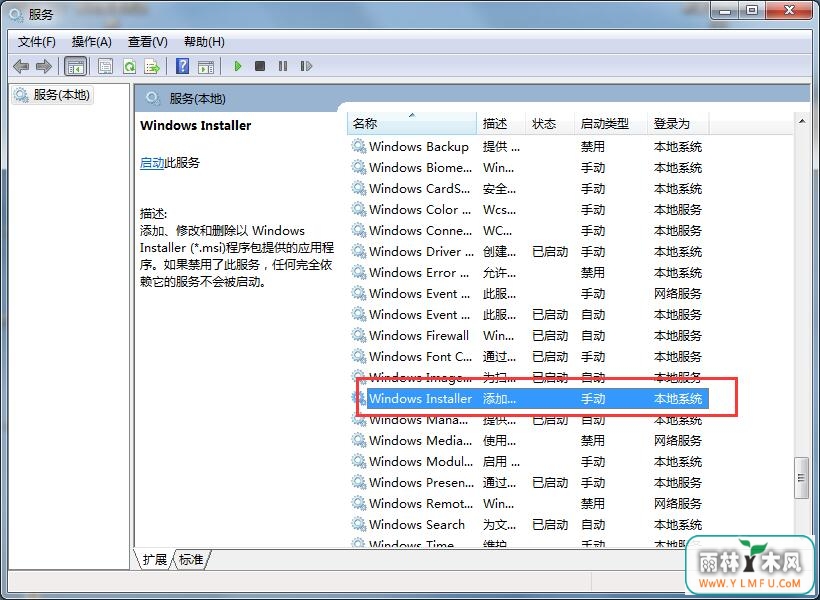Refresh the services list via toolbar icon
This screenshot has height=600, width=820.
[129, 66]
